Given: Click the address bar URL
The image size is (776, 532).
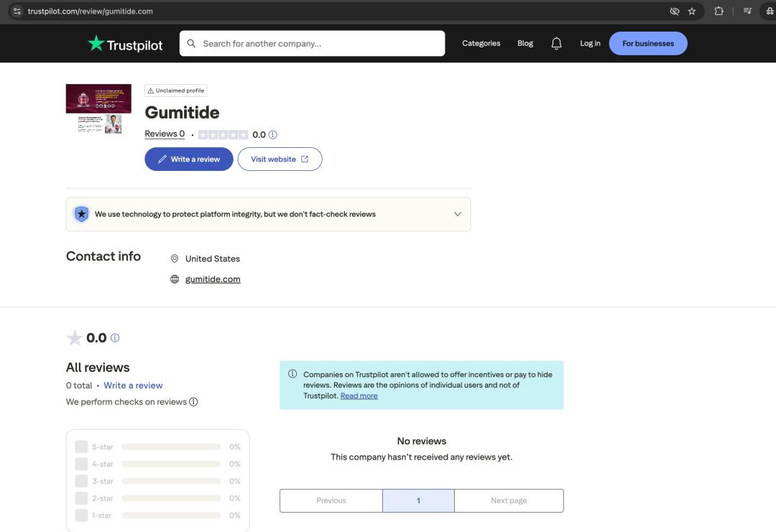Looking at the screenshot, I should tap(90, 11).
